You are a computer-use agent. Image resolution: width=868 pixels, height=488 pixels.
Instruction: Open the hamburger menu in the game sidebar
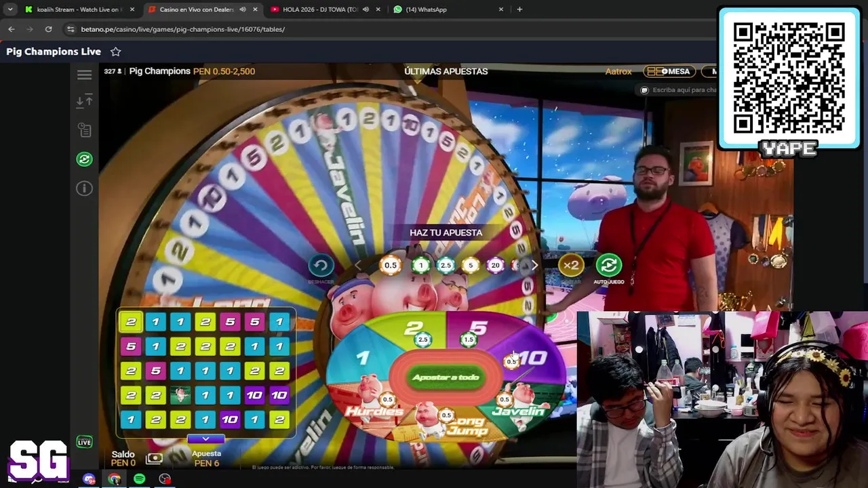(x=84, y=75)
